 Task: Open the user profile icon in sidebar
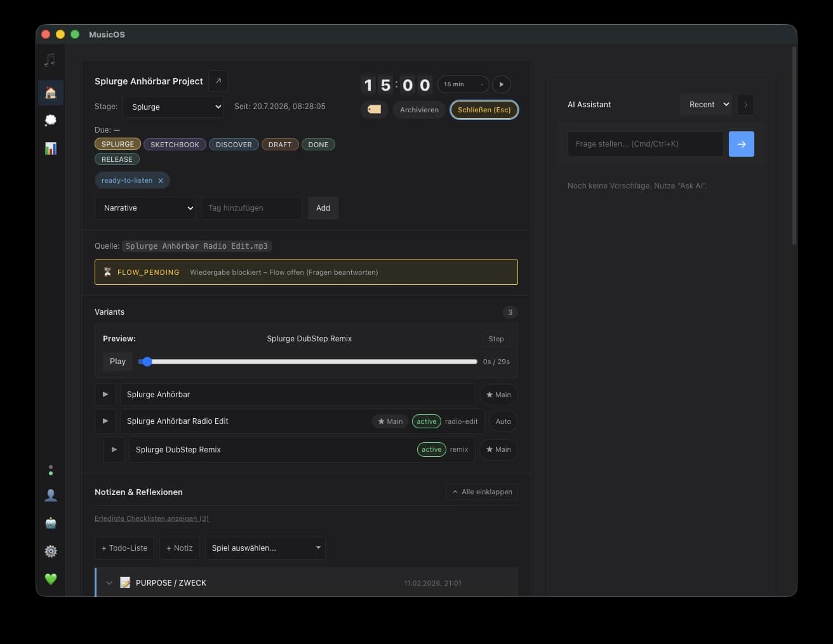(x=51, y=496)
